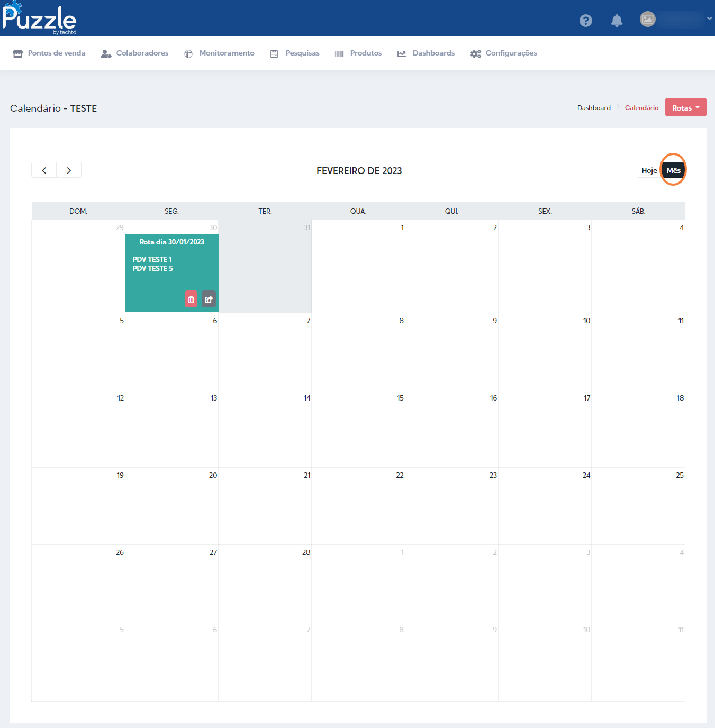Click PDV TESTE 1 entry

tap(152, 259)
